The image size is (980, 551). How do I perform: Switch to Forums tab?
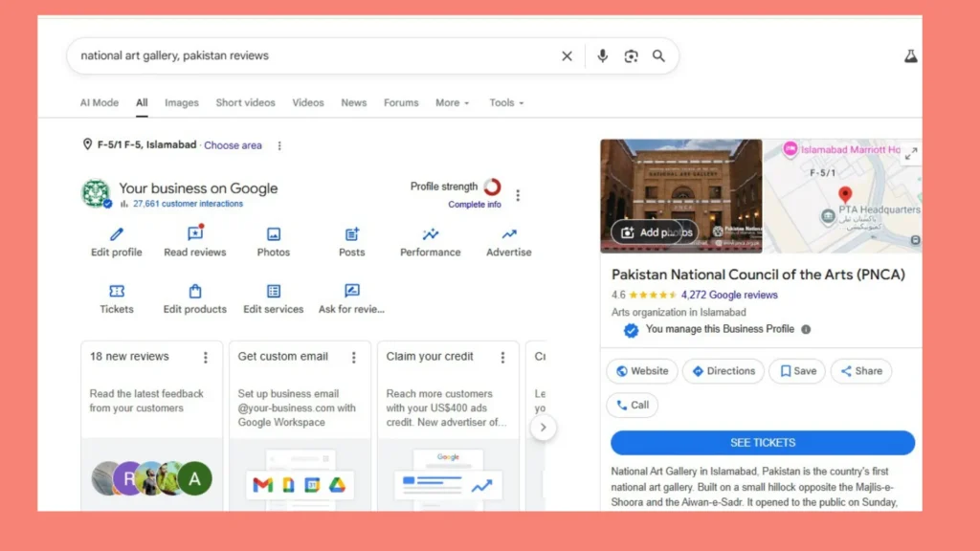coord(401,103)
